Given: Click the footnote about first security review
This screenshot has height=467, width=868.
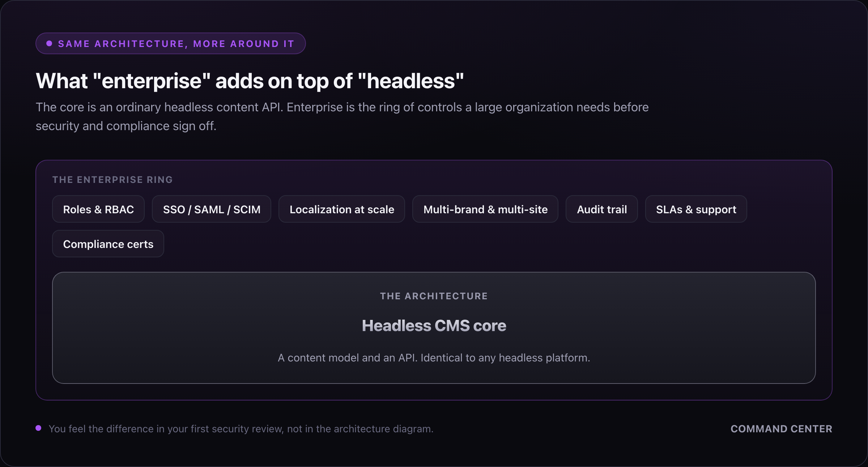Looking at the screenshot, I should click(241, 429).
